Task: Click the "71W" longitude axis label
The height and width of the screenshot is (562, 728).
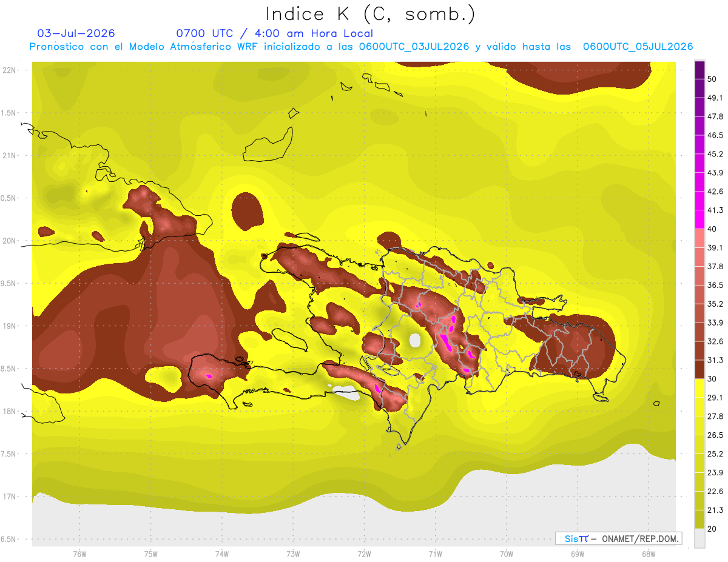Action: tap(435, 554)
